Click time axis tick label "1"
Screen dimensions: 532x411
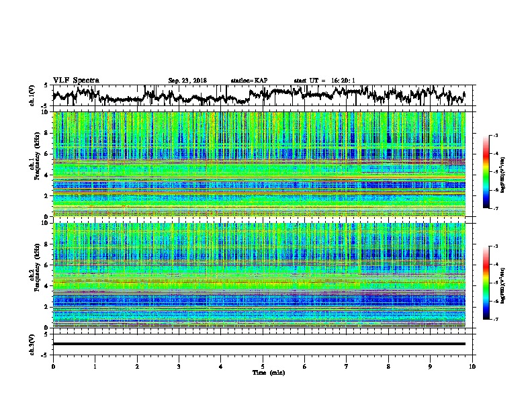[x=95, y=367]
